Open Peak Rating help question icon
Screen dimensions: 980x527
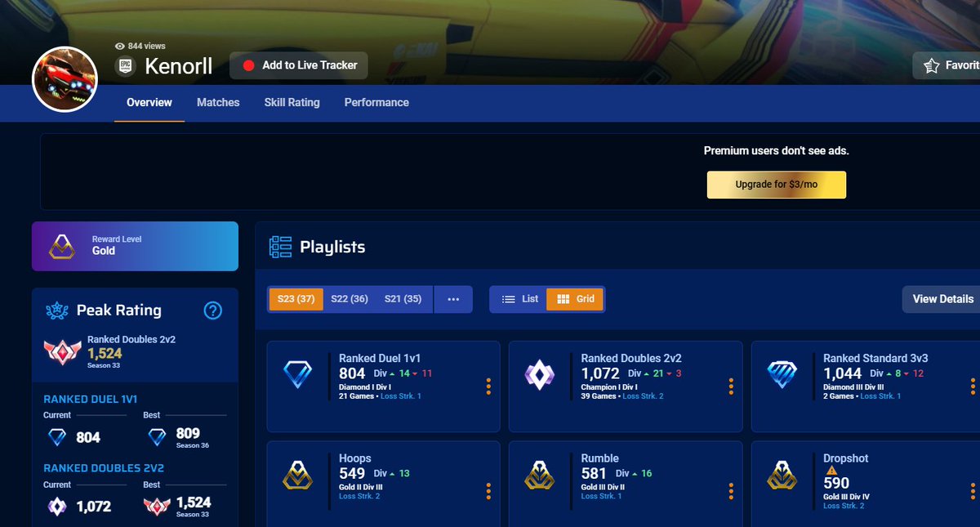pyautogui.click(x=212, y=310)
